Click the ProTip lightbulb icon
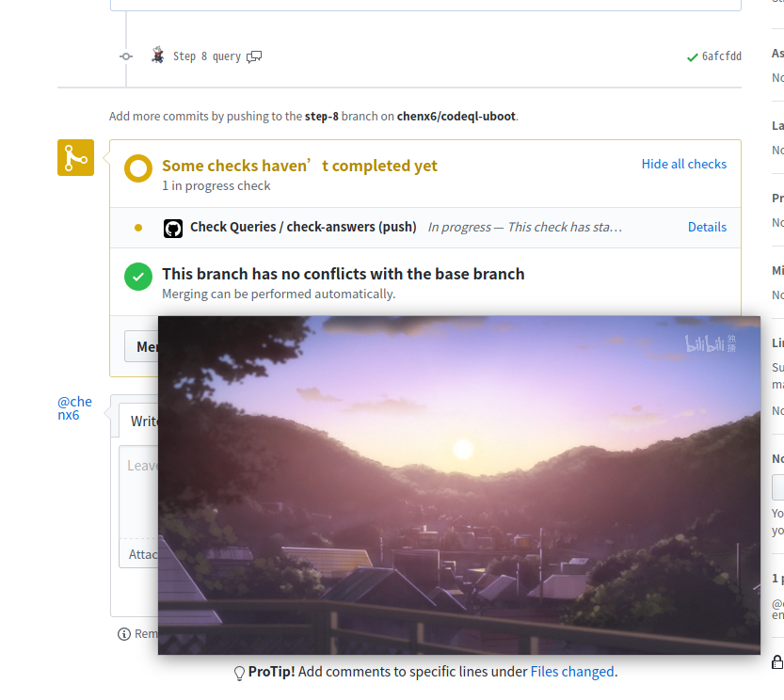Viewport: 784px width, 700px height. point(239,673)
